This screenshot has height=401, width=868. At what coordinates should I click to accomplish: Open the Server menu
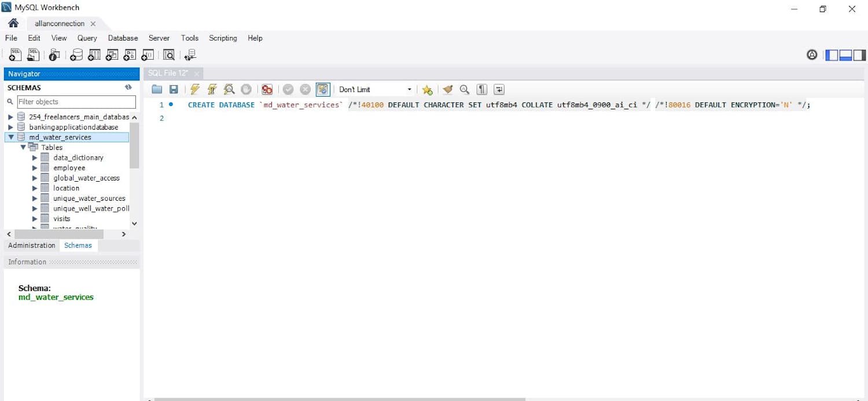(x=159, y=38)
